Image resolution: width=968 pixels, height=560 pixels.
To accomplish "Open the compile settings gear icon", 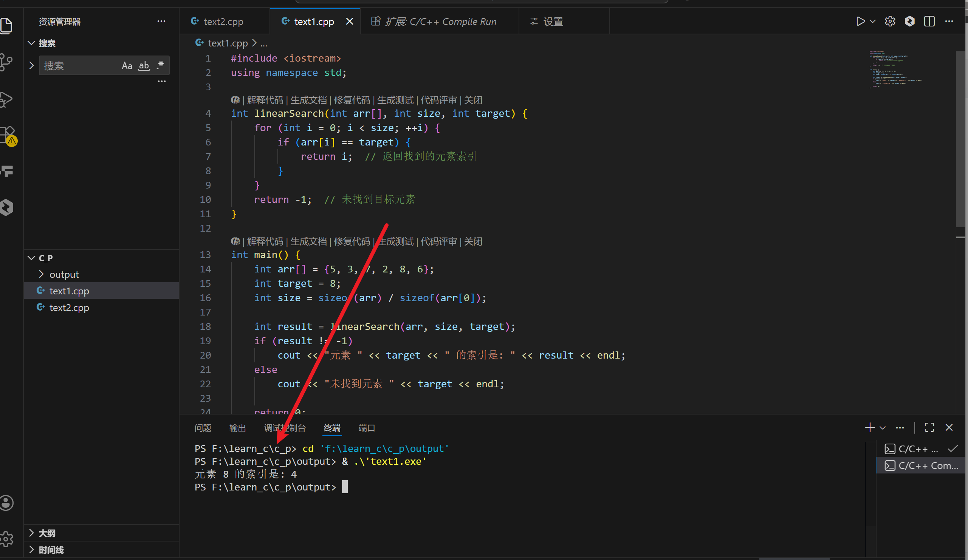I will coord(890,22).
